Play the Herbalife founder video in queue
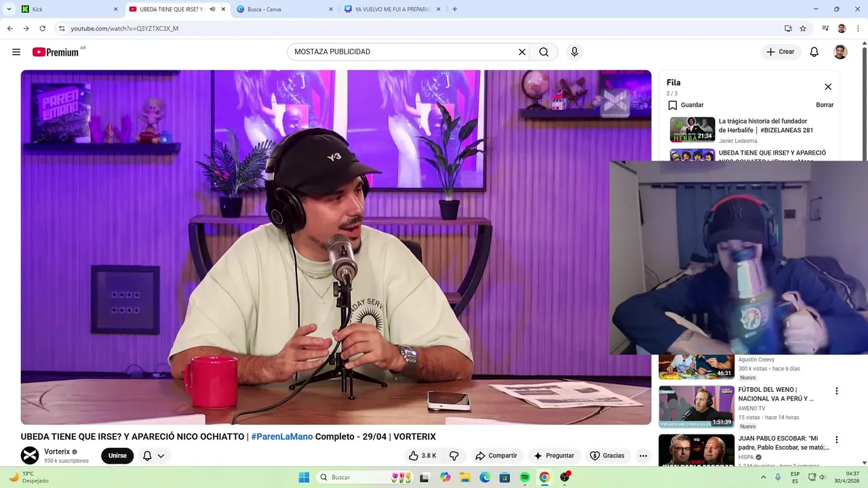Screen dimensions: 868x488 click(x=692, y=129)
